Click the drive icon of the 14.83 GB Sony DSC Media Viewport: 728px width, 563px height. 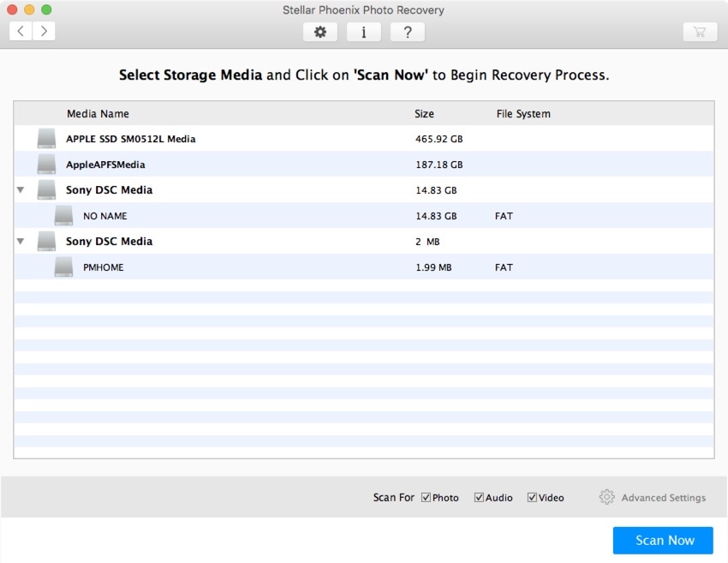(x=46, y=189)
